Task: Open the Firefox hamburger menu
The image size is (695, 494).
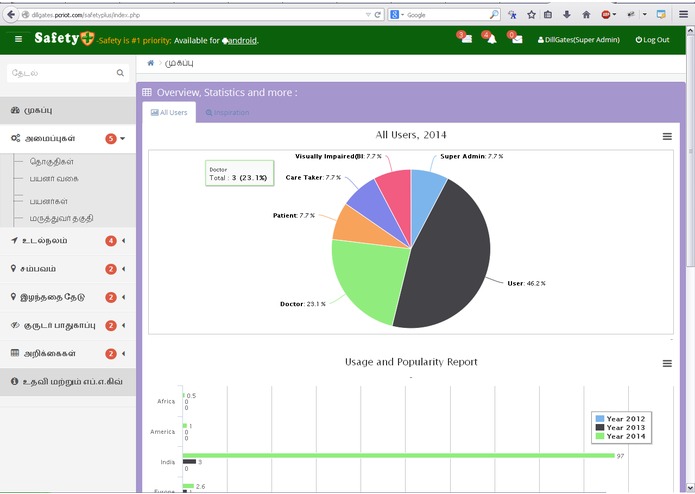Action: coord(683,15)
